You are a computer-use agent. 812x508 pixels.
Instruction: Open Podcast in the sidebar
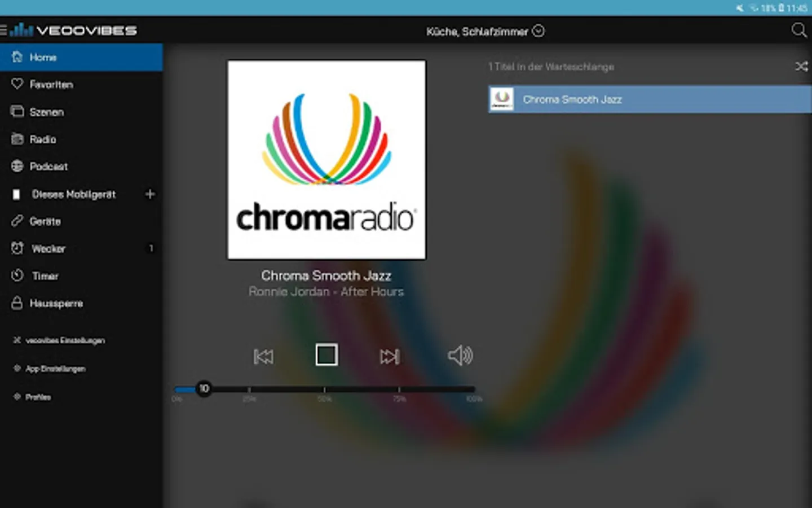81,167
